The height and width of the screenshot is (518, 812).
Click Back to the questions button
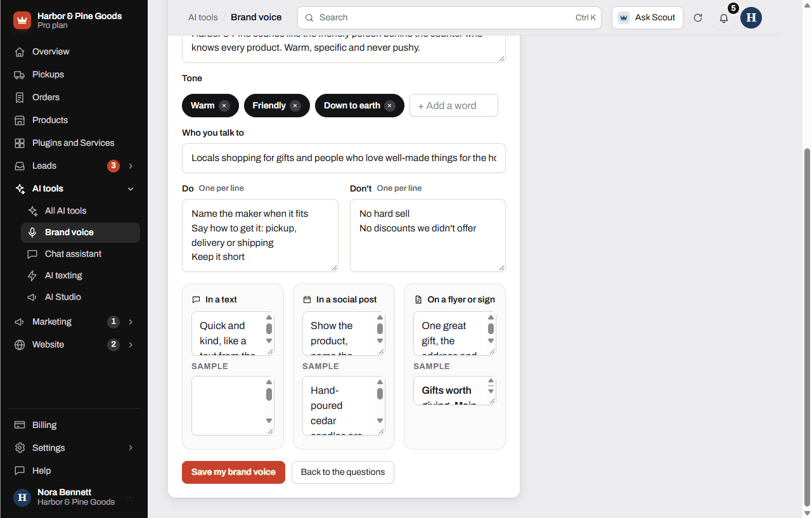tap(343, 472)
